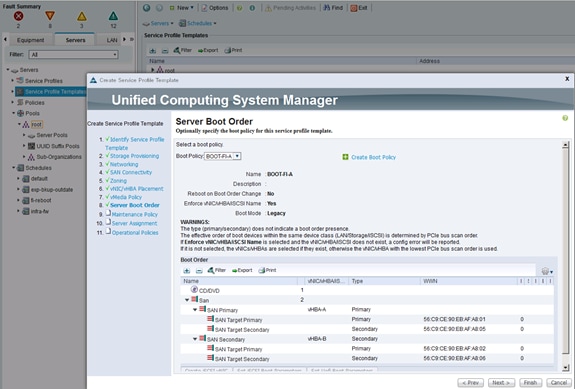
Task: Click the warning faults green triangle icon
Action: click(113, 16)
